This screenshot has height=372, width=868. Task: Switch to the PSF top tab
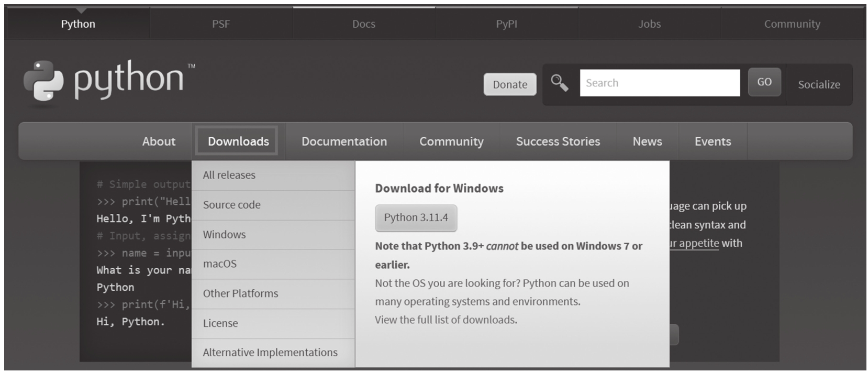click(220, 24)
